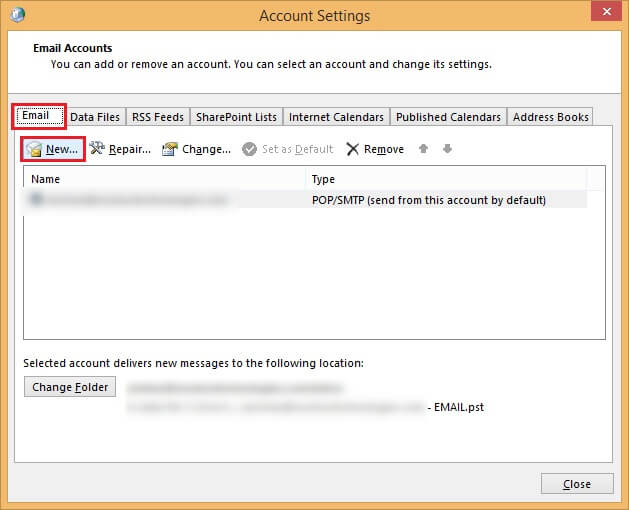This screenshot has height=510, width=629.
Task: Click the Repair... toolbar button
Action: [120, 149]
